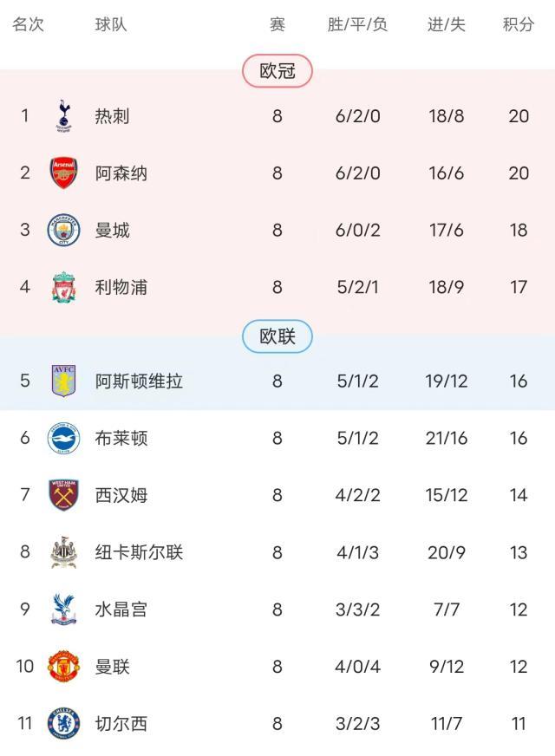Click the Newcastle United club crest
The image size is (555, 756).
pos(63,553)
